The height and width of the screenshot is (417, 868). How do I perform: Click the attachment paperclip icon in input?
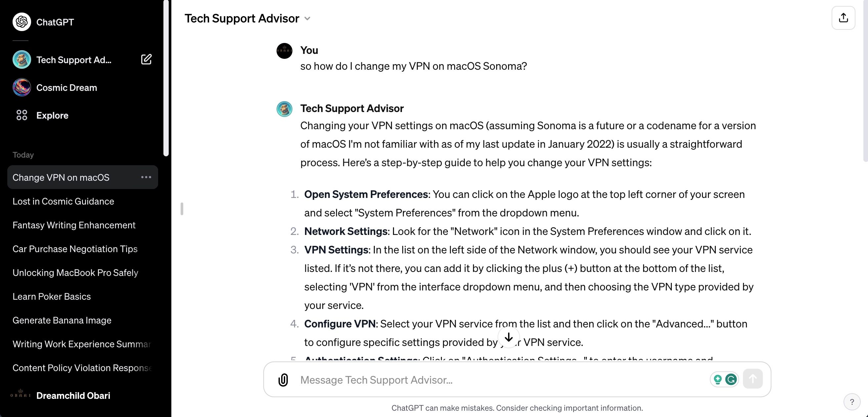pyautogui.click(x=283, y=379)
